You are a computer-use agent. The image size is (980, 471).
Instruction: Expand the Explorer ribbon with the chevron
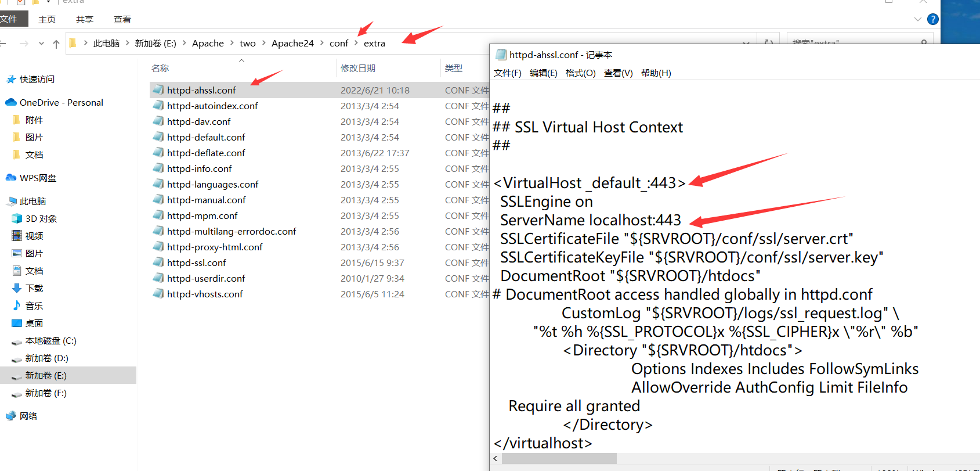[x=918, y=19]
